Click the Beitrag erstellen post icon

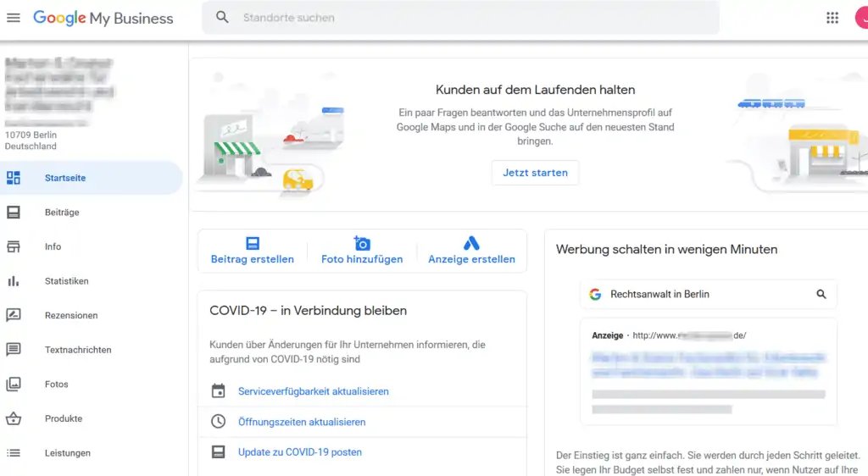(x=253, y=243)
